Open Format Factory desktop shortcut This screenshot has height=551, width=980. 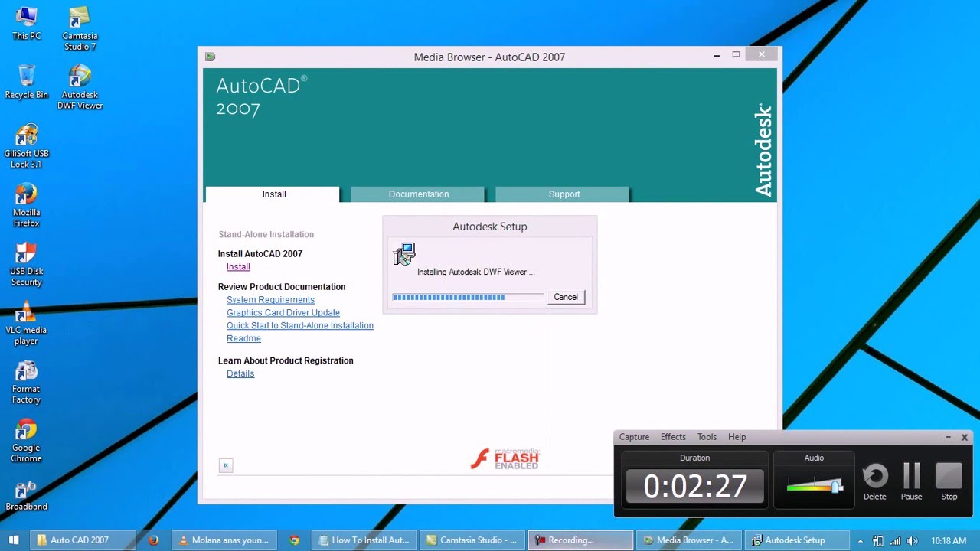click(x=26, y=382)
